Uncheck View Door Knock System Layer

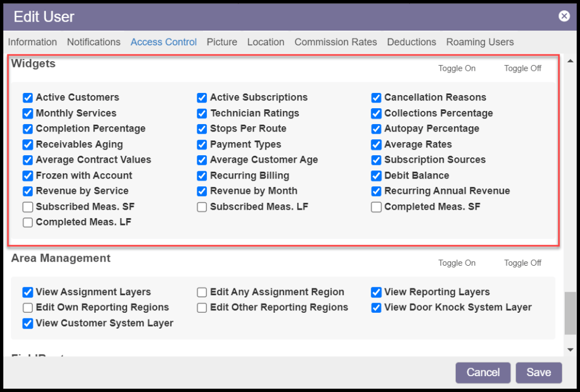coord(376,308)
